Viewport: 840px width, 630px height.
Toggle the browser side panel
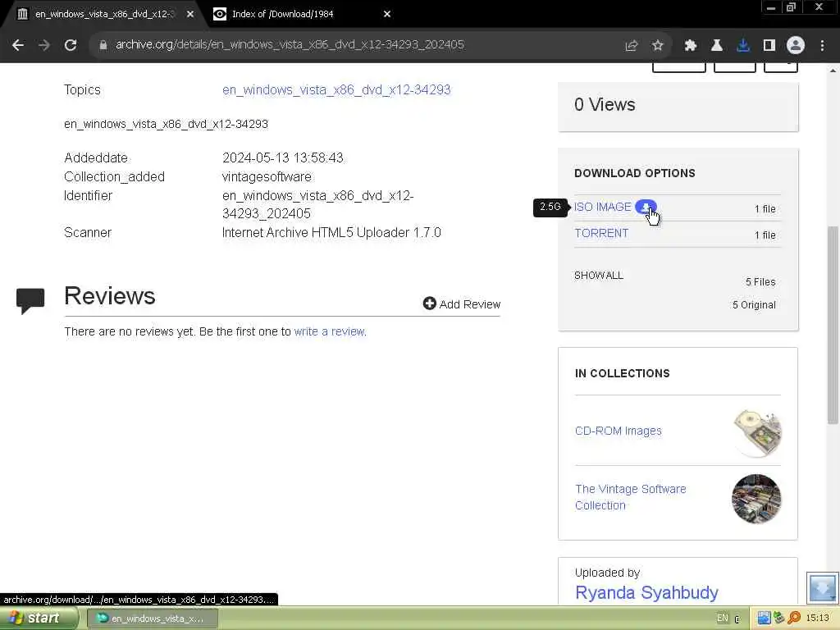[769, 46]
